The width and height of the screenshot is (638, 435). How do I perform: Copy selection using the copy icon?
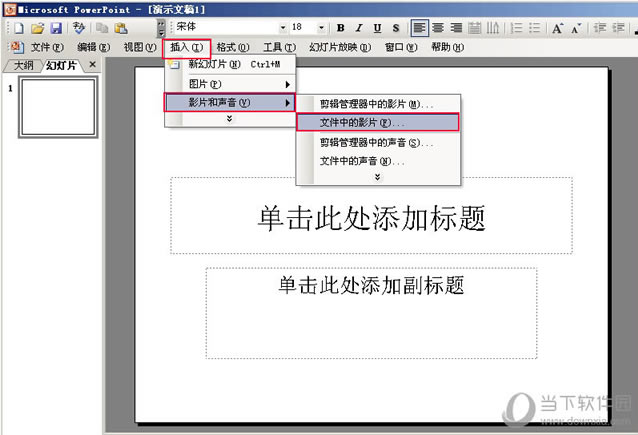click(102, 28)
